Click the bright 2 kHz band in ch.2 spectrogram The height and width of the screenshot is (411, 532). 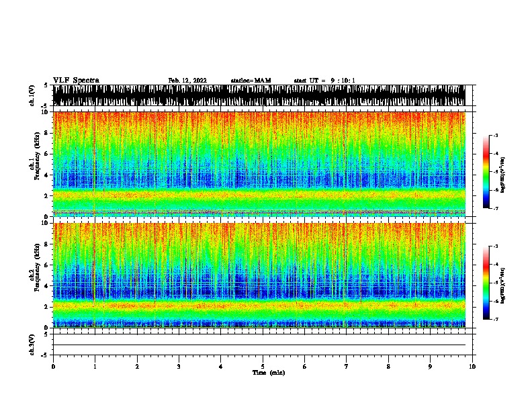click(259, 306)
